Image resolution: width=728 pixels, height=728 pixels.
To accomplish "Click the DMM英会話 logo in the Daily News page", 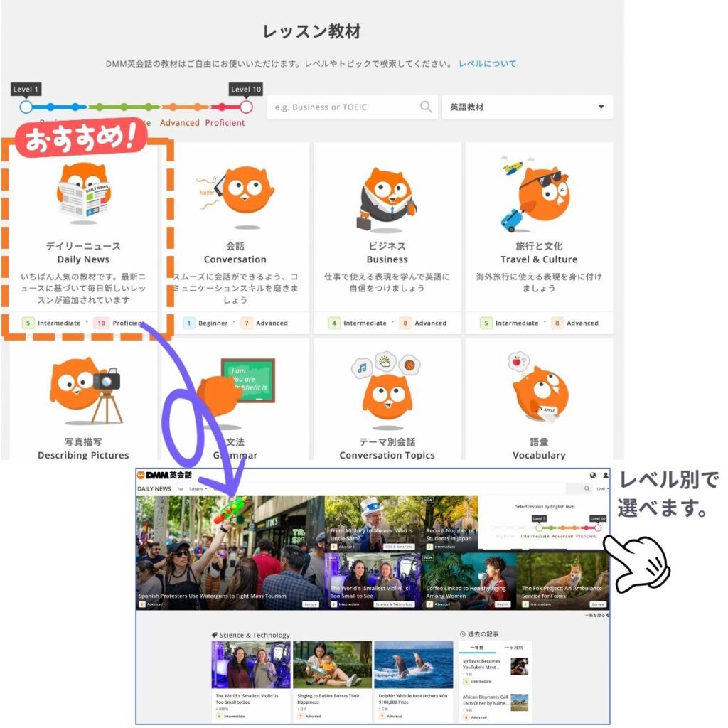I will 164,475.
